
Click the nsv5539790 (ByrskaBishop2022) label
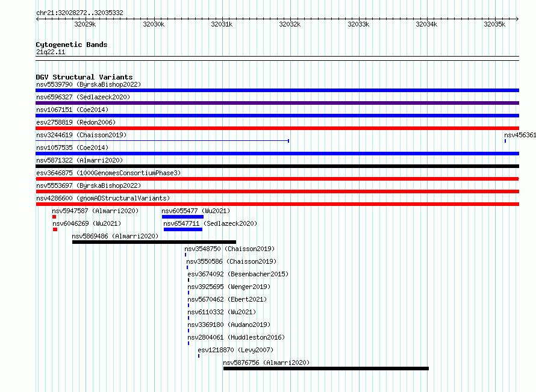[x=89, y=84]
